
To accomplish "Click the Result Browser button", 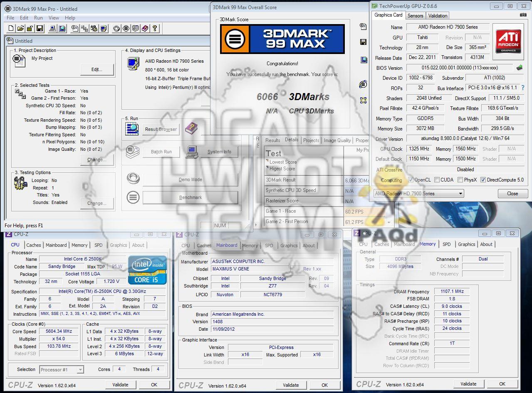I will tap(161, 129).
